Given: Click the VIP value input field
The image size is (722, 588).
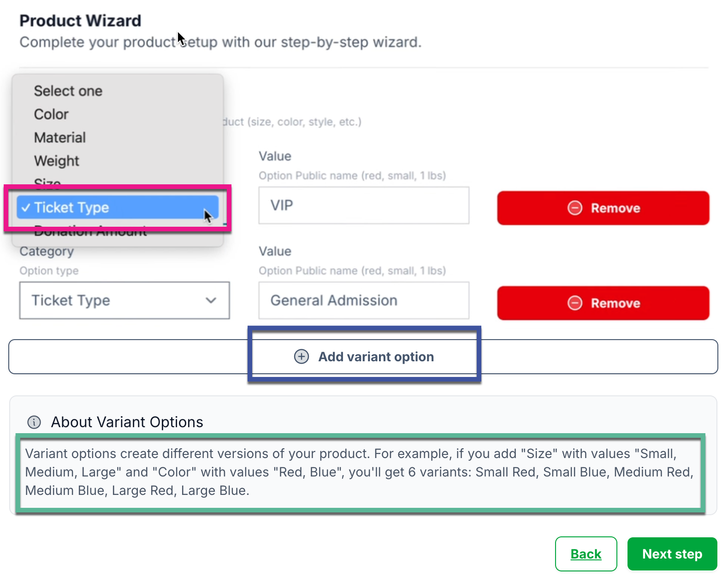Looking at the screenshot, I should pos(364,206).
